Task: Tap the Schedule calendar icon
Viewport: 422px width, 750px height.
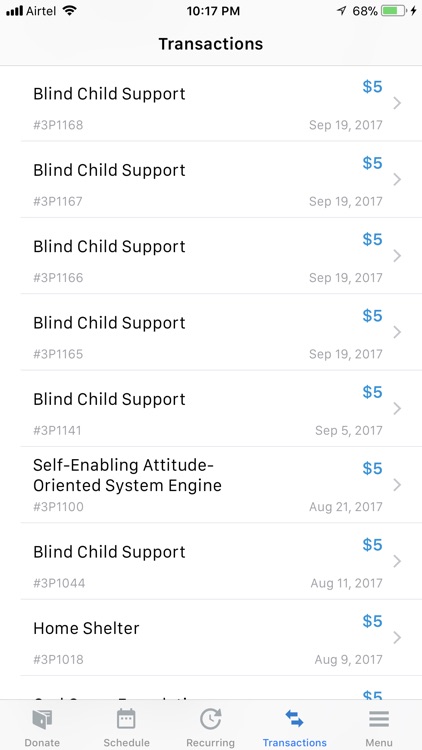Action: [126, 719]
